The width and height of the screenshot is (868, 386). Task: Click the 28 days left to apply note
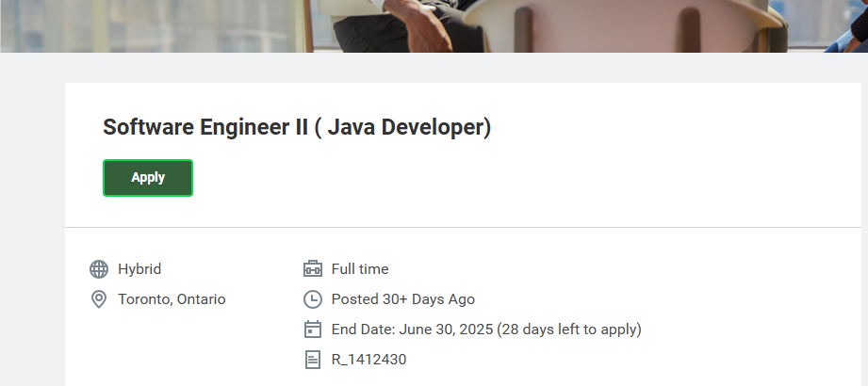pyautogui.click(x=569, y=330)
